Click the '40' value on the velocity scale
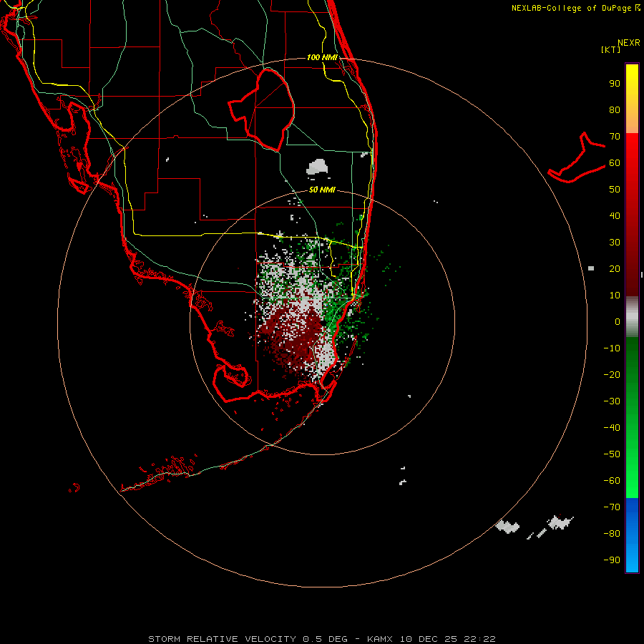The height and width of the screenshot is (644, 644). point(615,215)
